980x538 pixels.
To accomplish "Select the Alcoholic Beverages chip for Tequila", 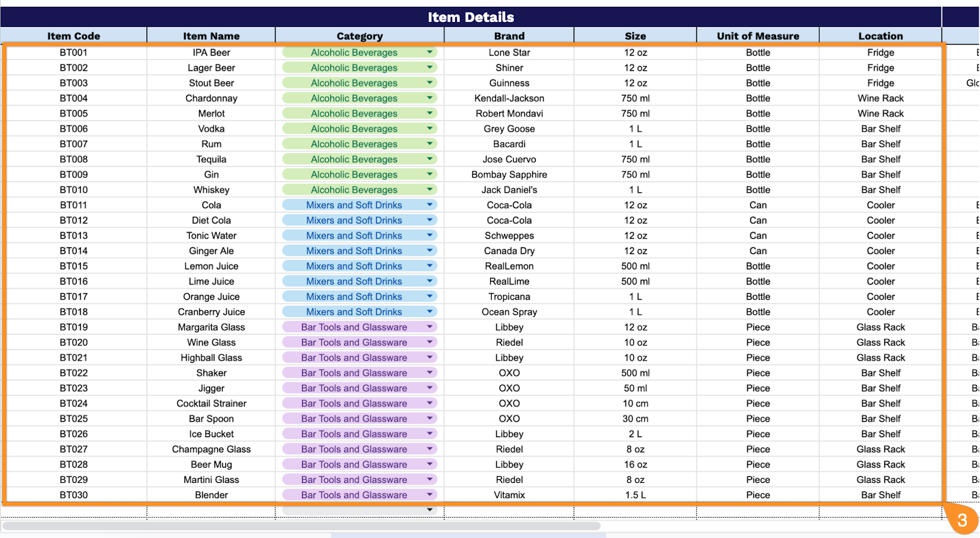I will coord(353,159).
